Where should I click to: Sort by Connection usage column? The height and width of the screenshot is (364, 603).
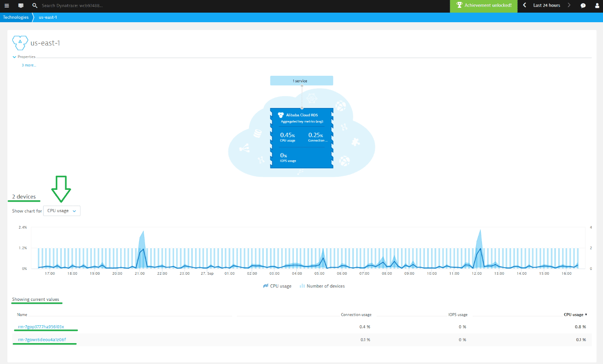pos(356,314)
